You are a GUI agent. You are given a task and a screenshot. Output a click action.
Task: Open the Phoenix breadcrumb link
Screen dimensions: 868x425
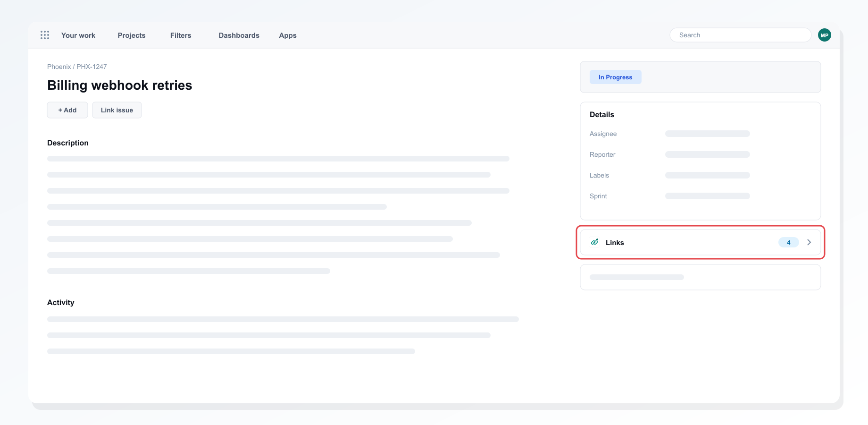59,67
